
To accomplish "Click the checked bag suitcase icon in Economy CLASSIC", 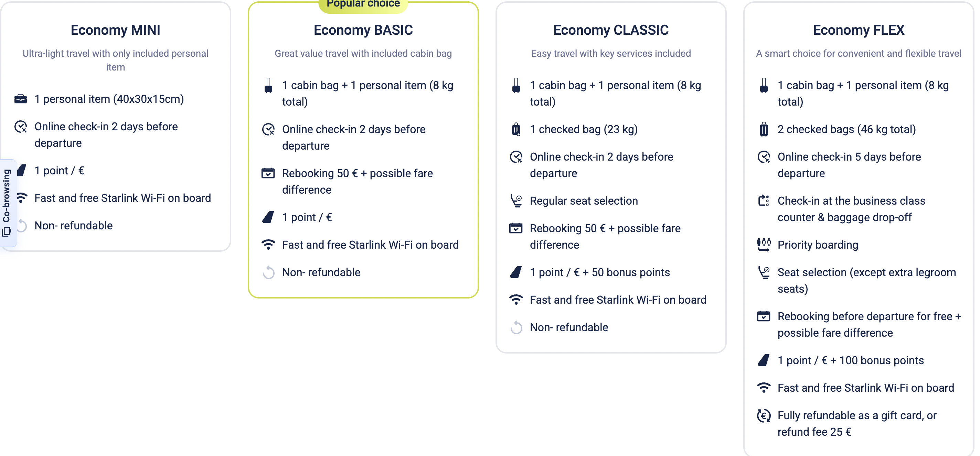I will [x=516, y=129].
